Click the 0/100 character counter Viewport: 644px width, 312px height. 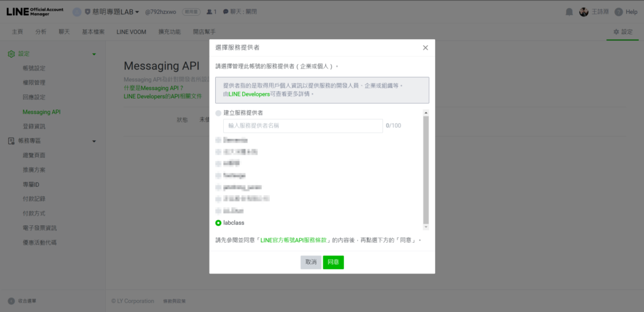pos(394,126)
